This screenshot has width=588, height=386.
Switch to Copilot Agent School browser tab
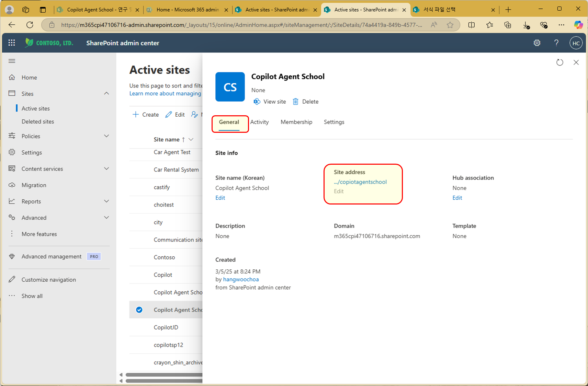[x=99, y=10]
